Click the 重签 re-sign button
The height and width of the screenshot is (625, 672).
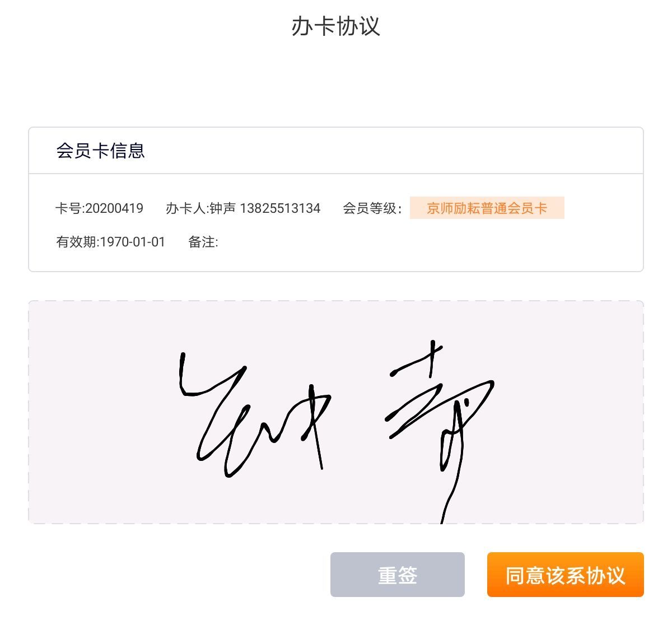(x=397, y=575)
